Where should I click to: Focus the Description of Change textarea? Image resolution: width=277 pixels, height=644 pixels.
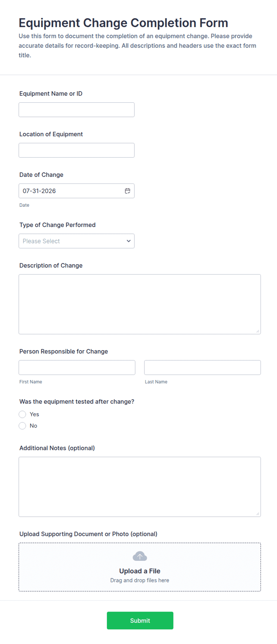140,304
